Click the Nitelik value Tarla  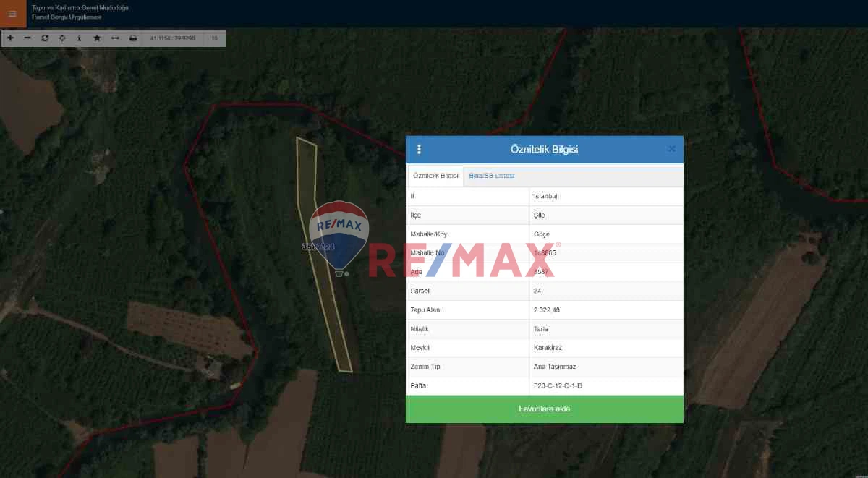541,328
